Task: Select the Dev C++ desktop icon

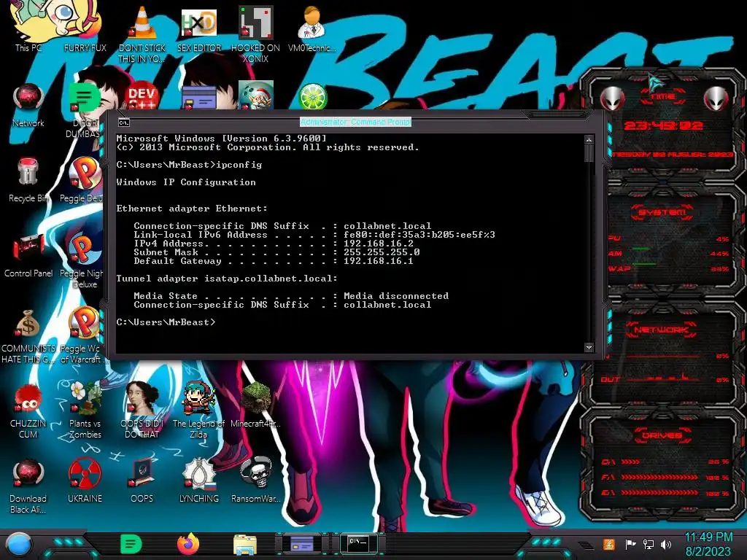Action: 142,97
